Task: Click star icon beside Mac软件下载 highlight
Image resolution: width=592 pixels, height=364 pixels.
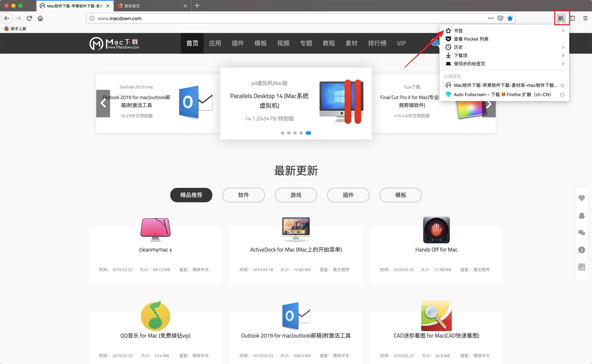Action: pos(562,85)
